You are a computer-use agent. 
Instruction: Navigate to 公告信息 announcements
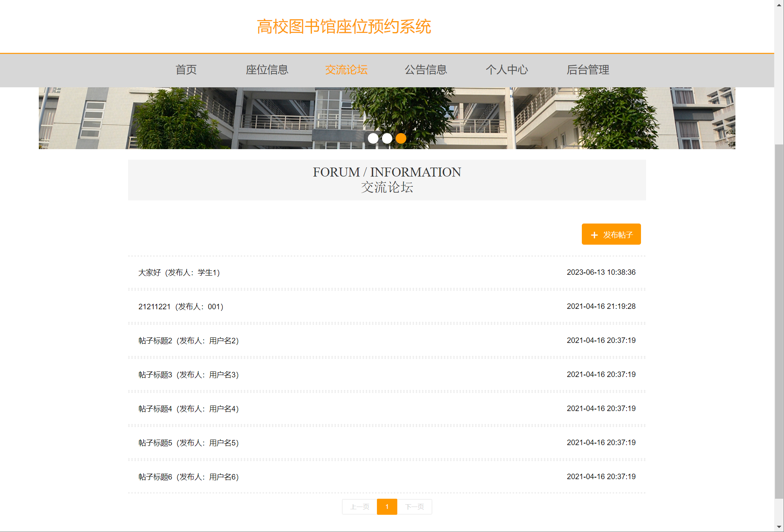pyautogui.click(x=426, y=70)
